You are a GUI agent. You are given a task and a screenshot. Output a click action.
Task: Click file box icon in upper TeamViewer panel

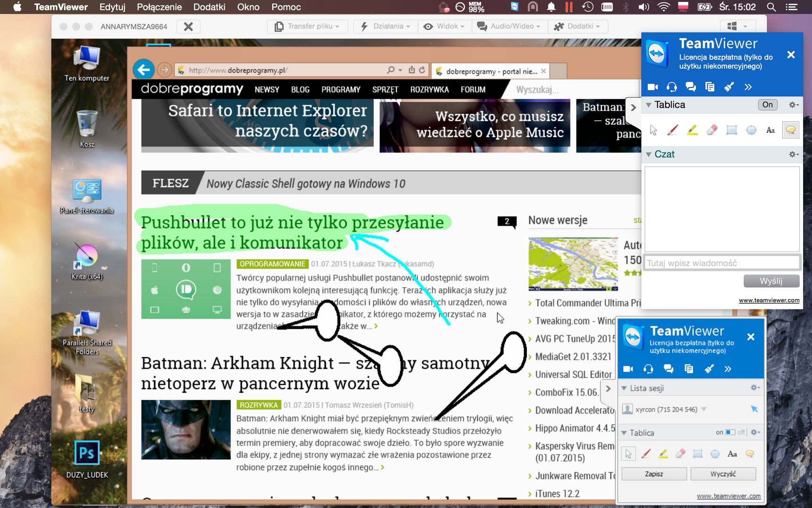coord(710,87)
